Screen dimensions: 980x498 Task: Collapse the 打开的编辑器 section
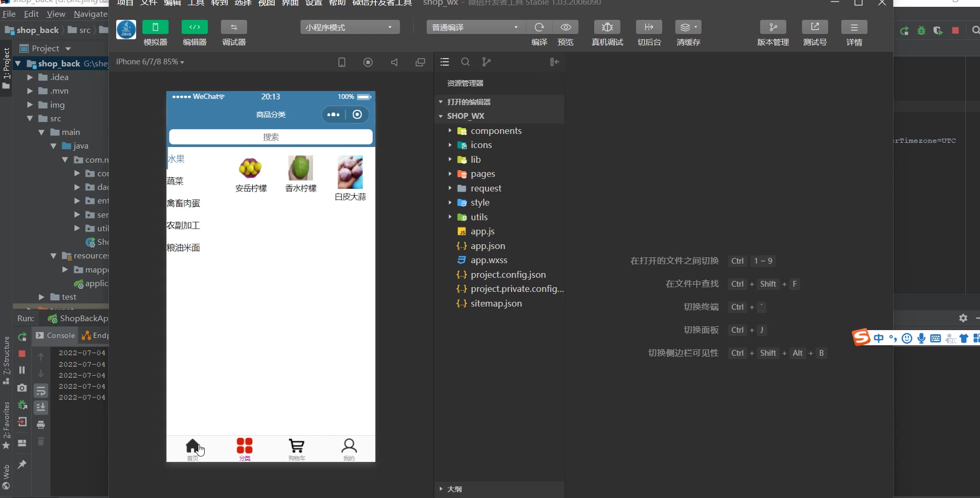tap(499, 102)
